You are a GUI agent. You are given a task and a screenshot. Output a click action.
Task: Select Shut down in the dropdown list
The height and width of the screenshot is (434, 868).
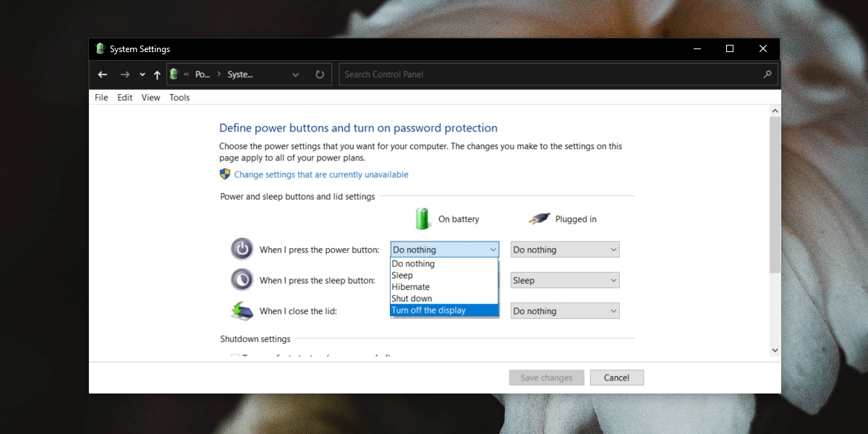(x=444, y=299)
